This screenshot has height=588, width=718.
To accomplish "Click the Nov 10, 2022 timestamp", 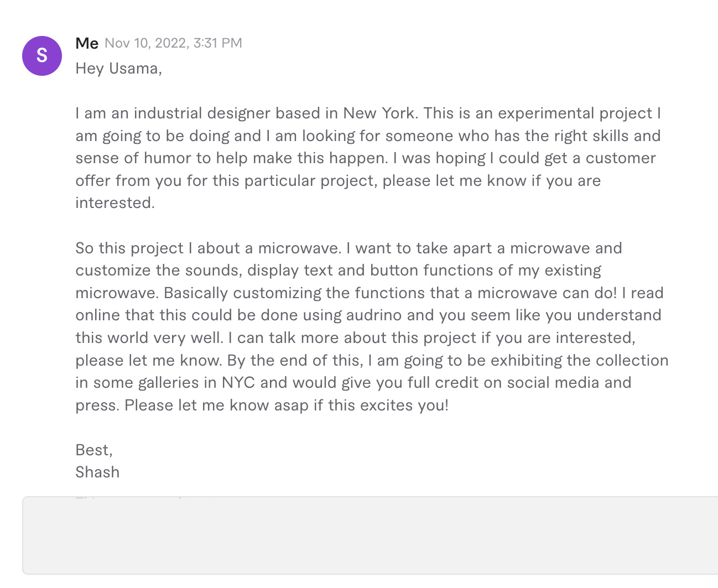I will point(173,43).
